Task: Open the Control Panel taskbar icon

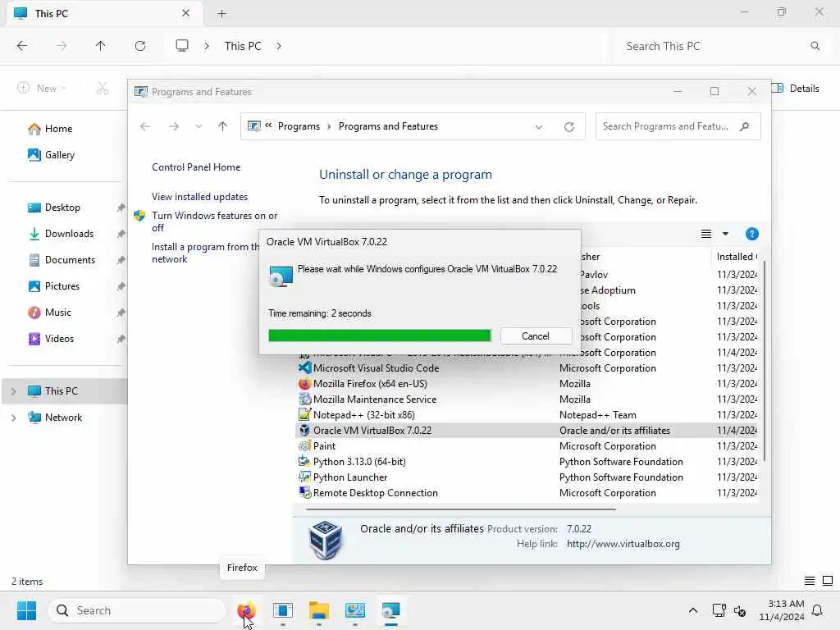Action: 354,610
